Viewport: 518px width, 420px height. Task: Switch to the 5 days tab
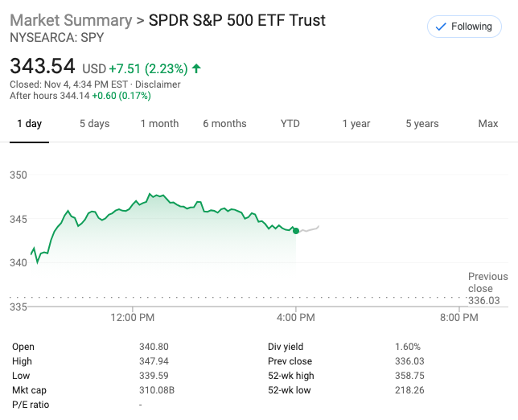[94, 124]
